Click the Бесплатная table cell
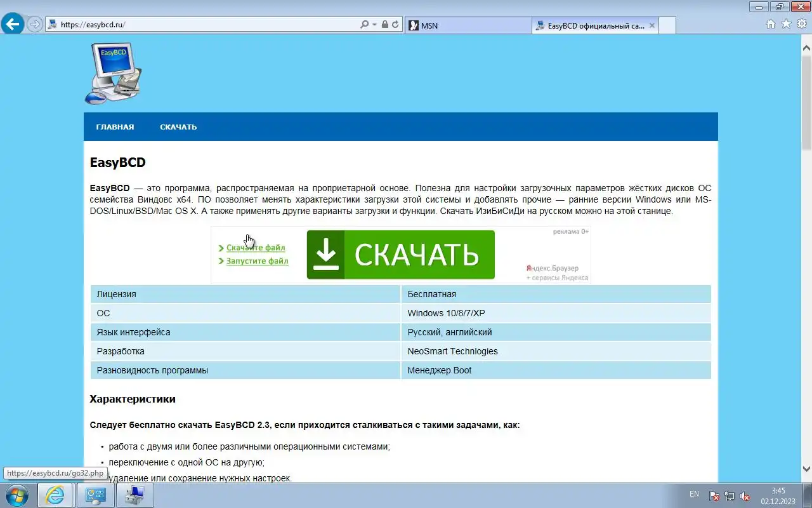Image resolution: width=812 pixels, height=508 pixels. [x=556, y=294]
